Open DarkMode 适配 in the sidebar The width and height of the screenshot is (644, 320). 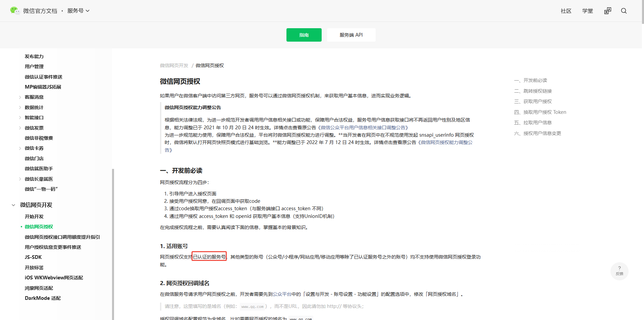[43, 298]
